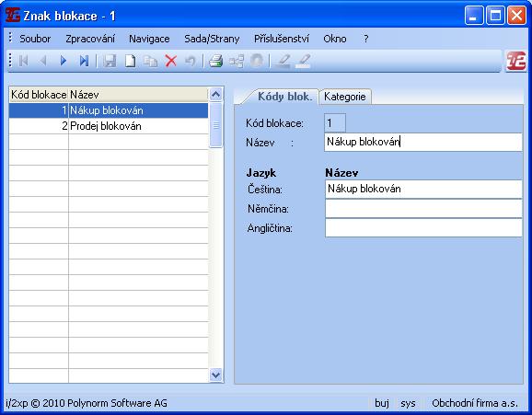This screenshot has height=415, width=532.
Task: Select the Kódy blok. tab
Action: 284,97
